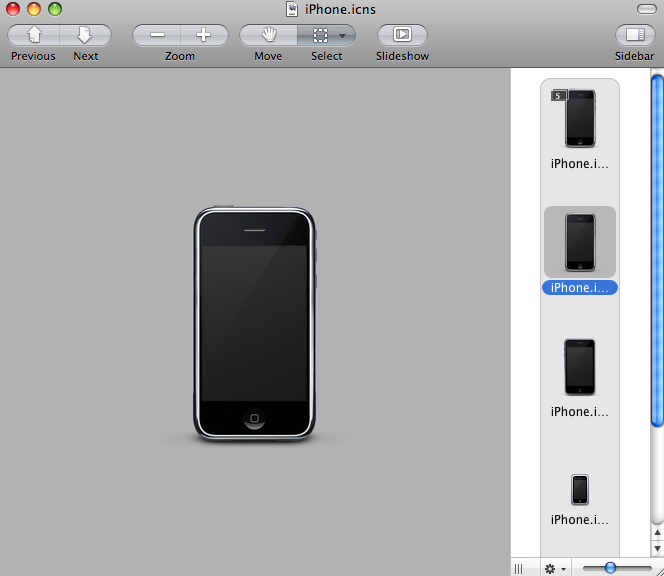Screen dimensions: 664x576
Task: Select the first iPhone thumbnail with the 5 badge
Action: tap(580, 118)
